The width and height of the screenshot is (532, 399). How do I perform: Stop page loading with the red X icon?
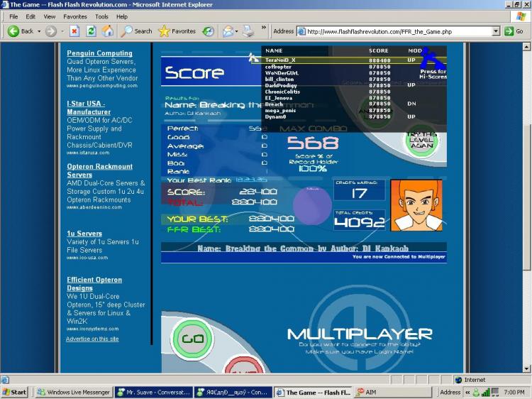[74, 31]
